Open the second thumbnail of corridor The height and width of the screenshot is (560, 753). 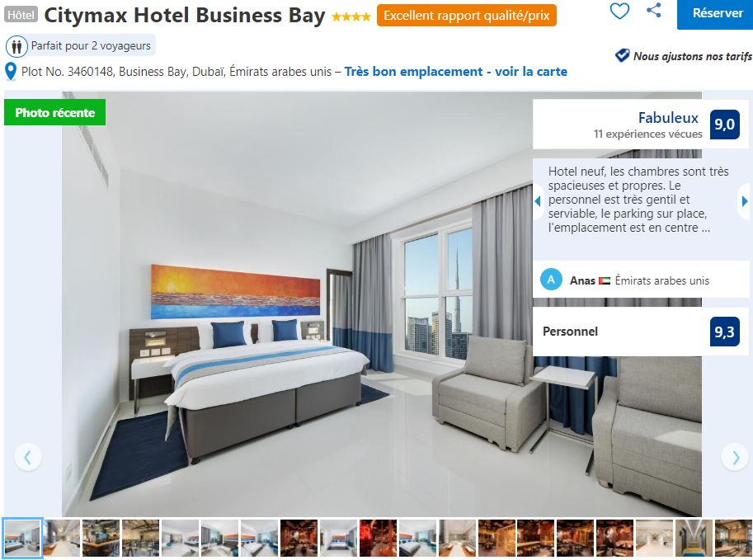click(x=62, y=538)
